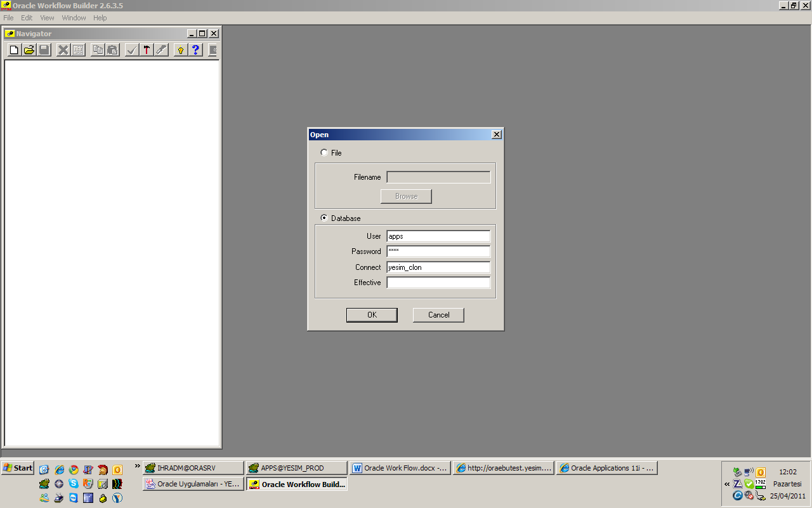812x508 pixels.
Task: Click the New Store toolbar icon in Navigator
Action: (x=14, y=50)
